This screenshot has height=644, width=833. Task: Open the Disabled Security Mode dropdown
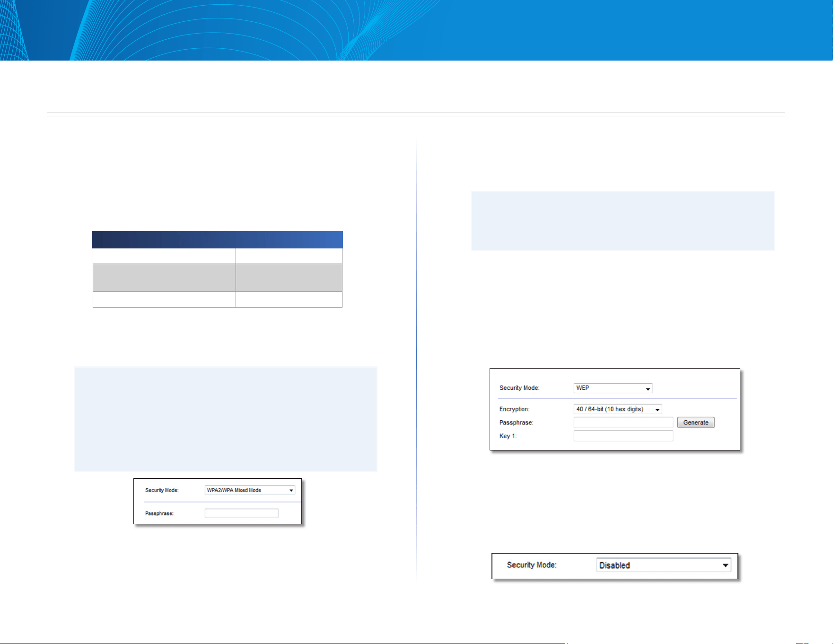[664, 565]
